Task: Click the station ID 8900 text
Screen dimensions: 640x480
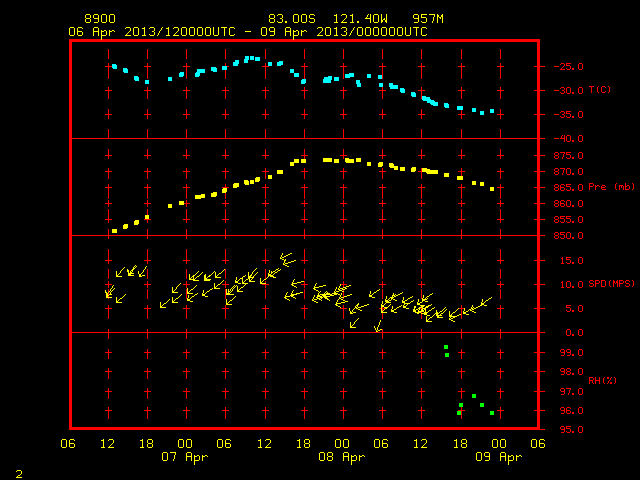Action: tap(100, 19)
